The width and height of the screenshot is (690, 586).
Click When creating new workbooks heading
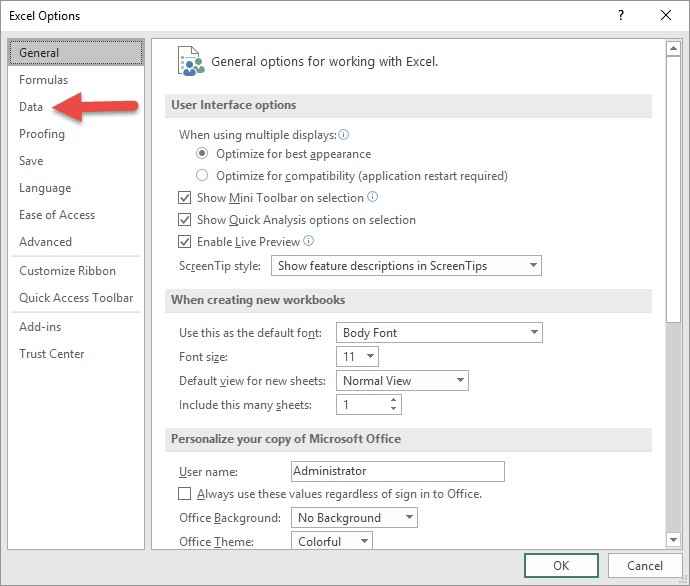pos(258,300)
